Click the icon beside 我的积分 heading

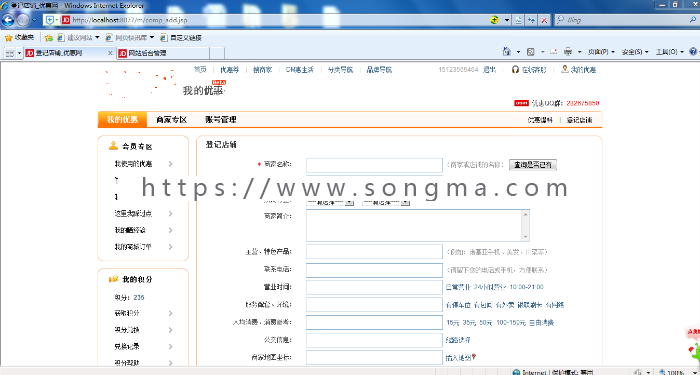[113, 279]
